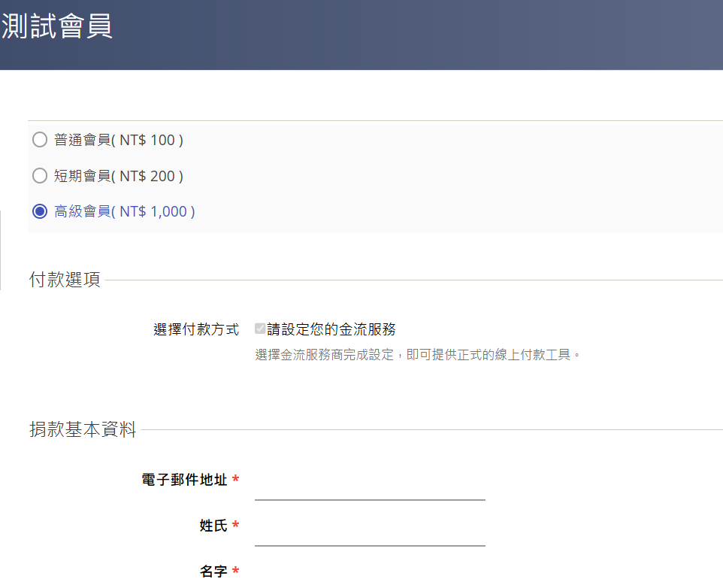Toggle the 請設定您的金流服務 checkbox
Image resolution: width=723 pixels, height=588 pixels.
259,329
